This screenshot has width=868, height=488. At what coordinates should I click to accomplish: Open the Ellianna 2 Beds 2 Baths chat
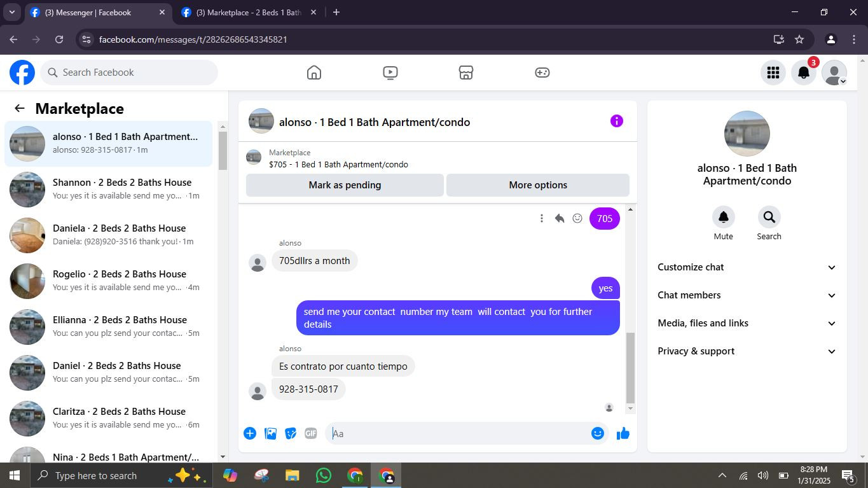pyautogui.click(x=109, y=327)
